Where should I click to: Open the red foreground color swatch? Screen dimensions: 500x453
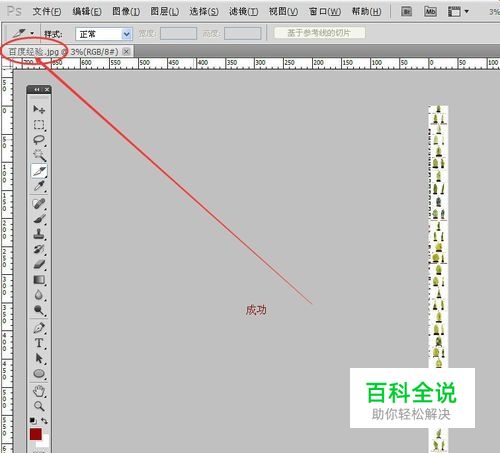35,434
